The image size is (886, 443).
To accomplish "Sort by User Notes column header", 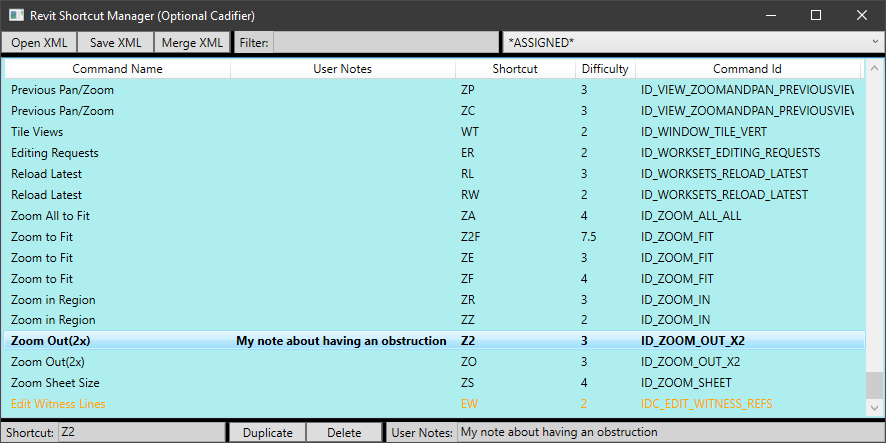I will click(342, 69).
